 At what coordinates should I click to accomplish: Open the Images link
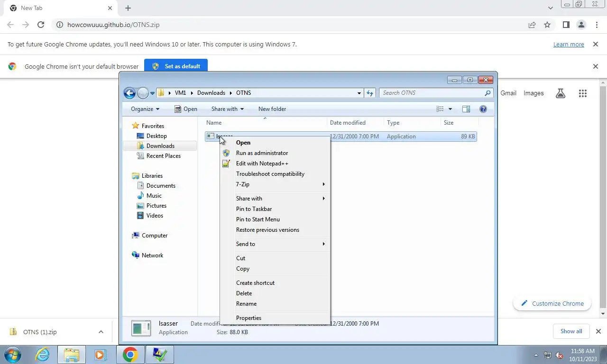[533, 93]
